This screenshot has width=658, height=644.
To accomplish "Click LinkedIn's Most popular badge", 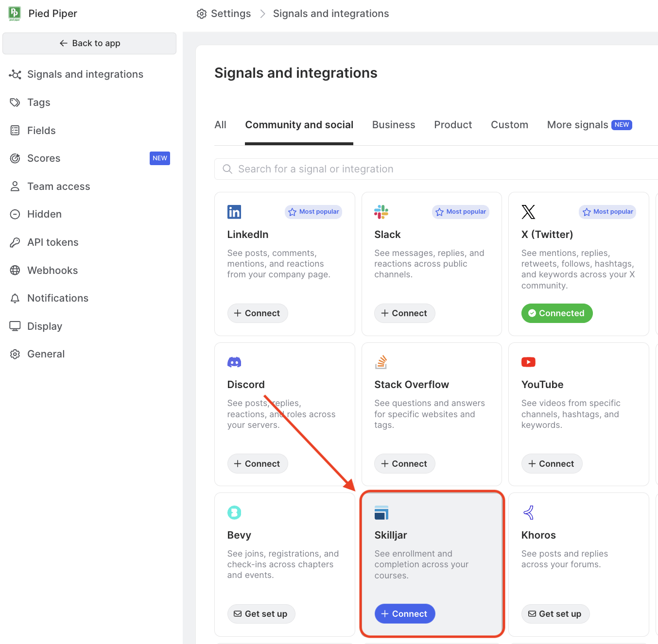I will [313, 212].
